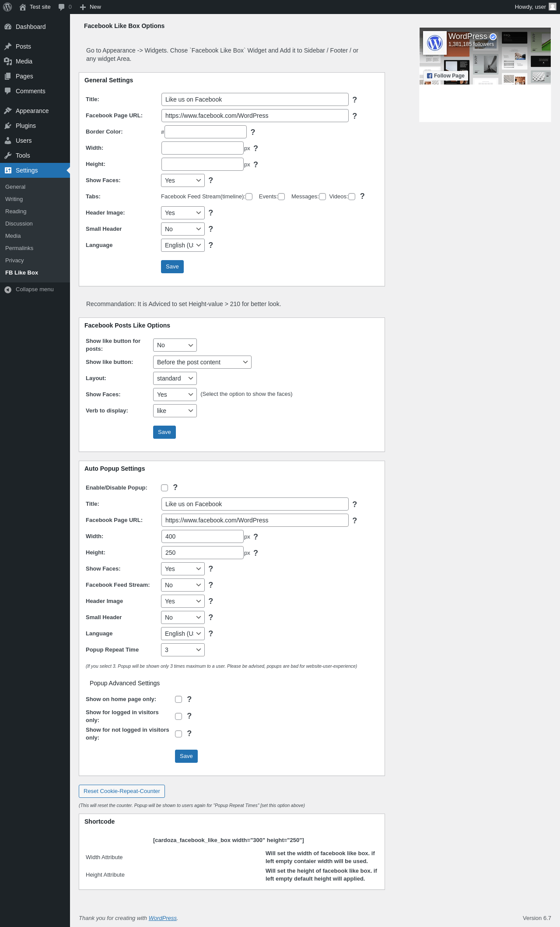560x927 pixels.
Task: Enable the Events tab checkbox
Action: 281,197
